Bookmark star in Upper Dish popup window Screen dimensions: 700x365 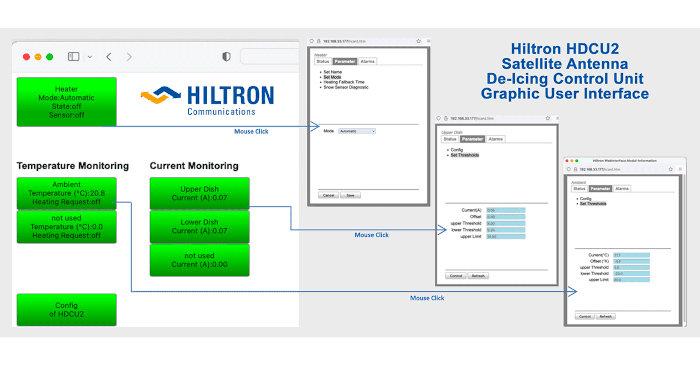pos(547,118)
